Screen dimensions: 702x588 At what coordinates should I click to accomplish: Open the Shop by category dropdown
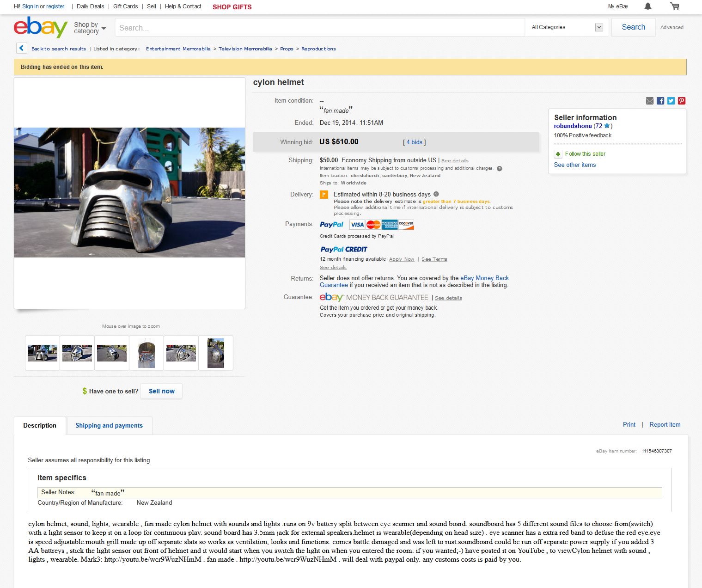pyautogui.click(x=90, y=28)
